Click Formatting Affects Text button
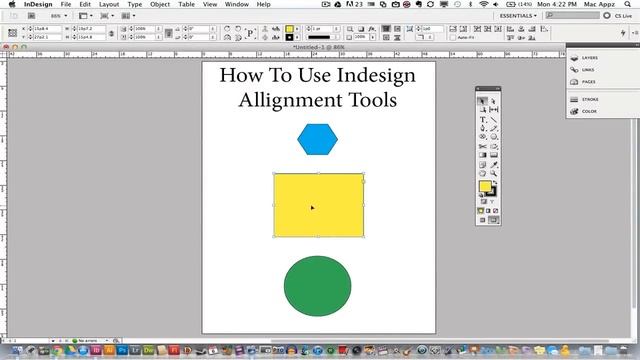 point(492,202)
